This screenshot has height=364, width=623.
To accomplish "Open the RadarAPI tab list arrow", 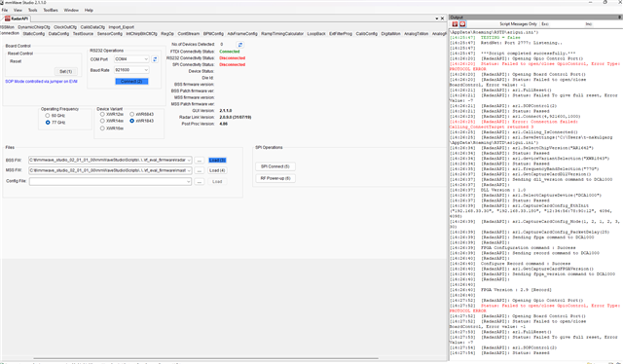I will (x=436, y=18).
